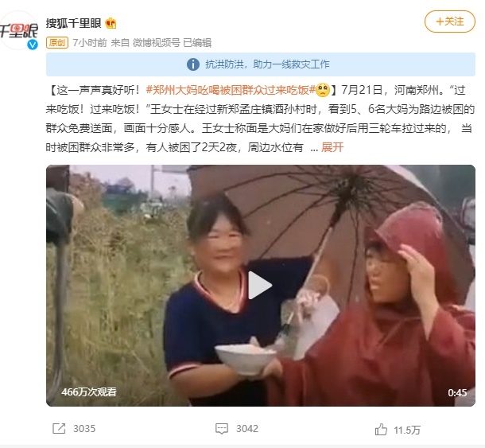The image size is (485, 448).
Task: Click the 466万次观看 view count
Action: point(89,392)
